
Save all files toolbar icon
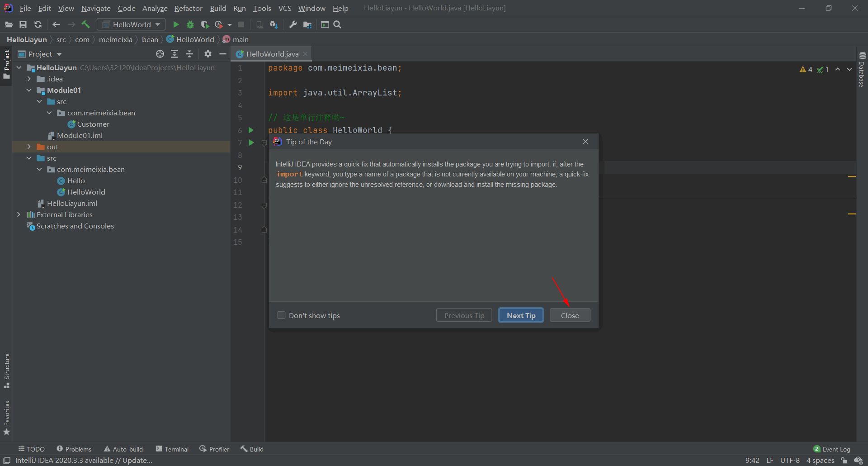pos(23,24)
